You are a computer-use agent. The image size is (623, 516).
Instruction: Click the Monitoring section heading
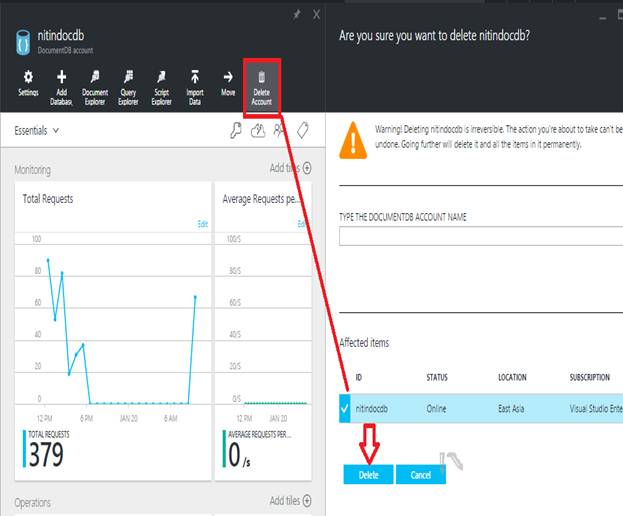point(33,170)
